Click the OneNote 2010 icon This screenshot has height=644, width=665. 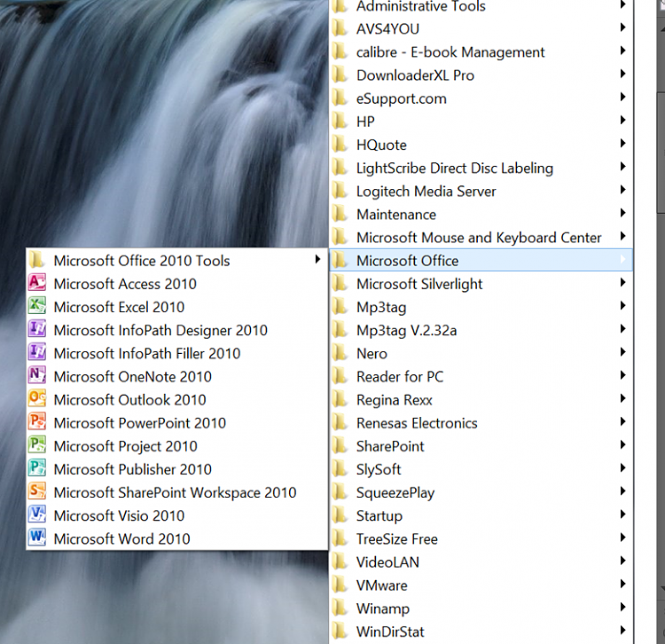click(37, 376)
